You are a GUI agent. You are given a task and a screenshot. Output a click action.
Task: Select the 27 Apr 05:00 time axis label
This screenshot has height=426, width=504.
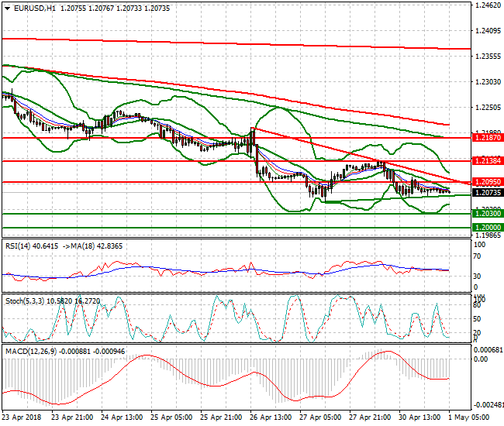[x=320, y=417]
